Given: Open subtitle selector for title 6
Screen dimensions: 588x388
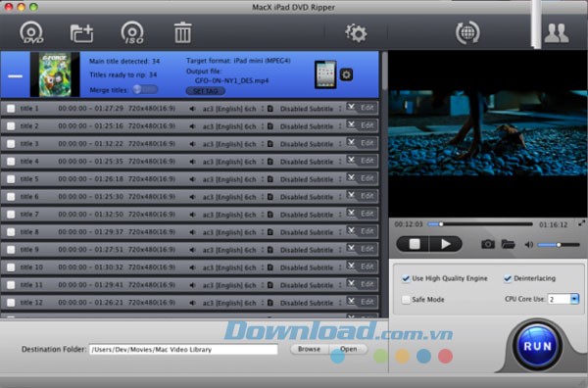Looking at the screenshot, I should coord(311,197).
